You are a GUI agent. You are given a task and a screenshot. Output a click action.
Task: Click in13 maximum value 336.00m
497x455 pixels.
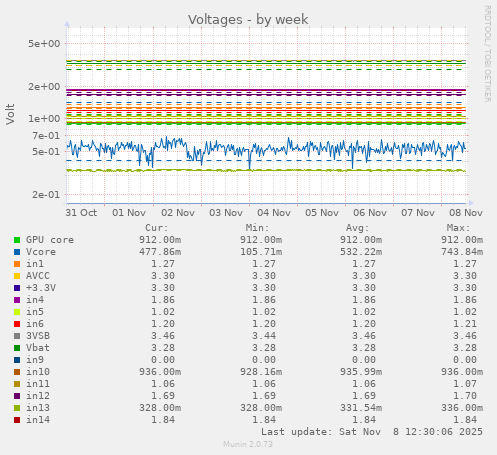[462, 408]
